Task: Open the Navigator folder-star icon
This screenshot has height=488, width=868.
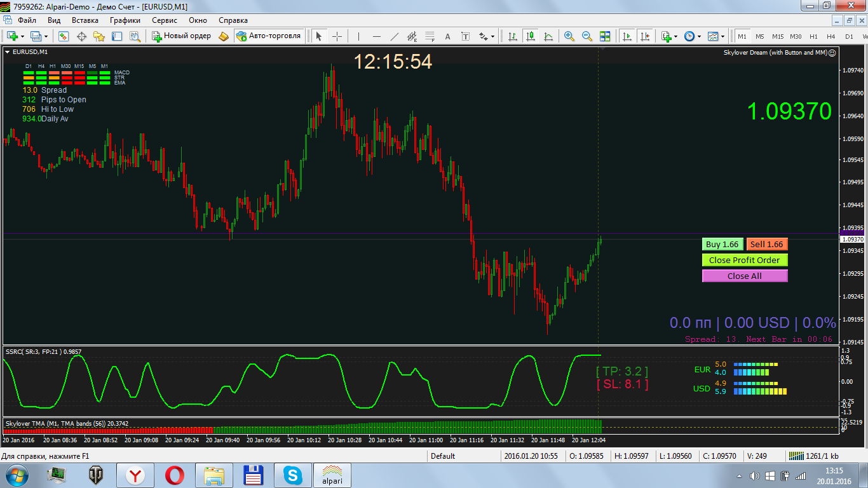Action: click(x=99, y=36)
